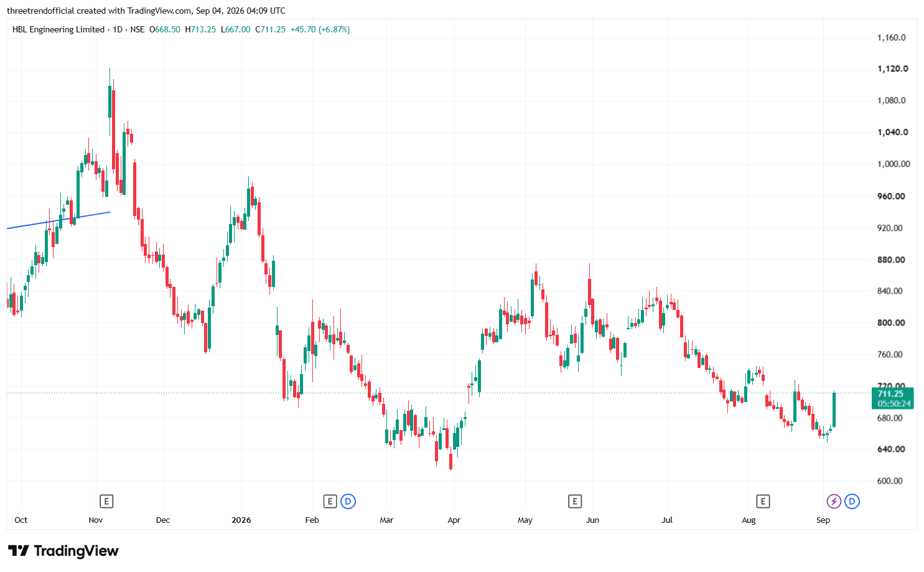Image resolution: width=924 pixels, height=572 pixels.
Task: Click the earnings E marker above May
Action: tap(574, 501)
